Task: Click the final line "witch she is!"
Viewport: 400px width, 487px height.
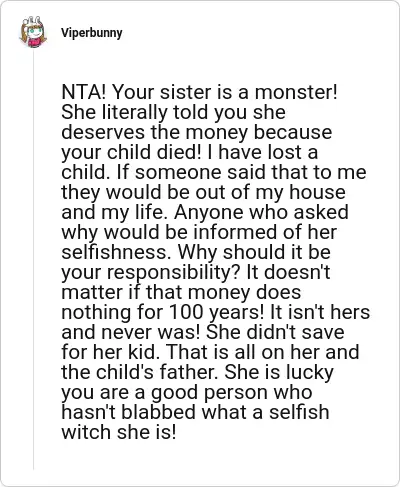Action: click(x=118, y=432)
